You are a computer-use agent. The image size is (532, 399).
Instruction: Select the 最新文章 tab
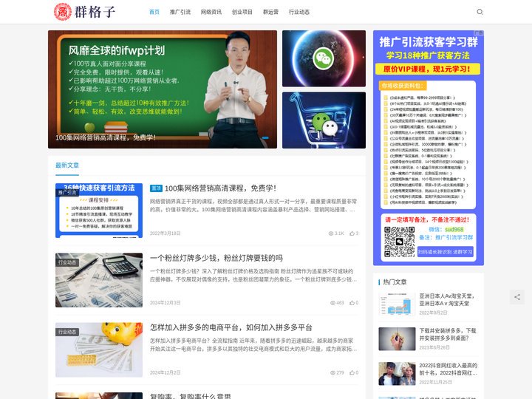tap(67, 166)
